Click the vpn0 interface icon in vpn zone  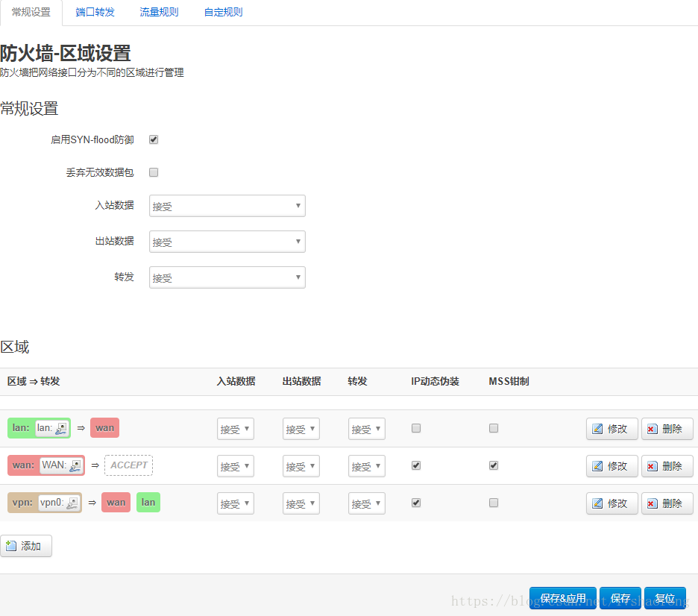[72, 503]
